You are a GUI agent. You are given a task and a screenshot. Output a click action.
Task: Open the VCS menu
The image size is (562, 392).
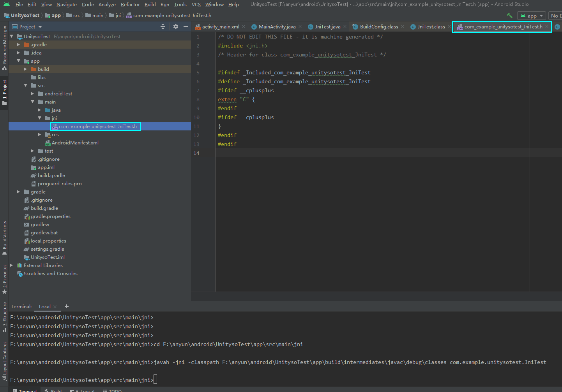coord(196,4)
